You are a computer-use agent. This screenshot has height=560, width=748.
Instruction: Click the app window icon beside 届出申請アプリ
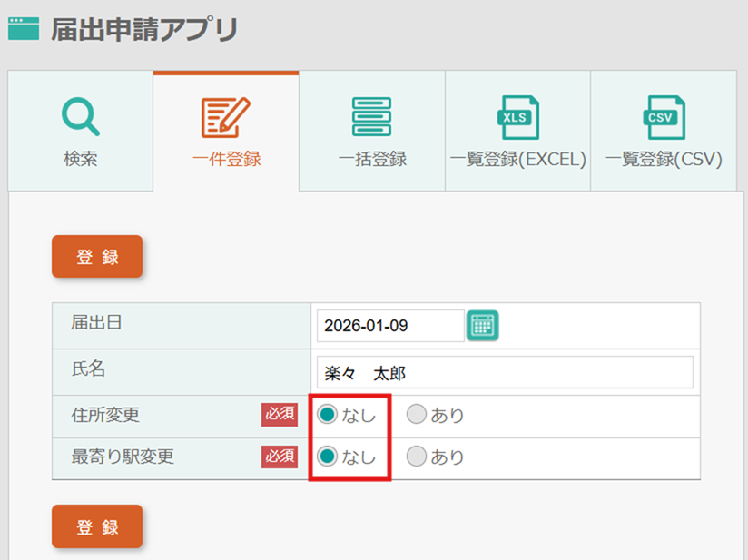tap(24, 29)
